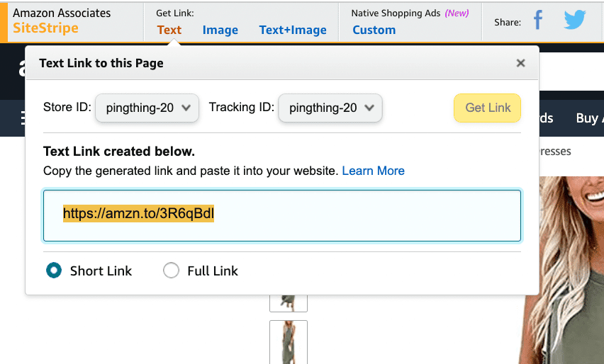
Task: Click the Amazon Associates SiteStripe logo
Action: point(62,21)
